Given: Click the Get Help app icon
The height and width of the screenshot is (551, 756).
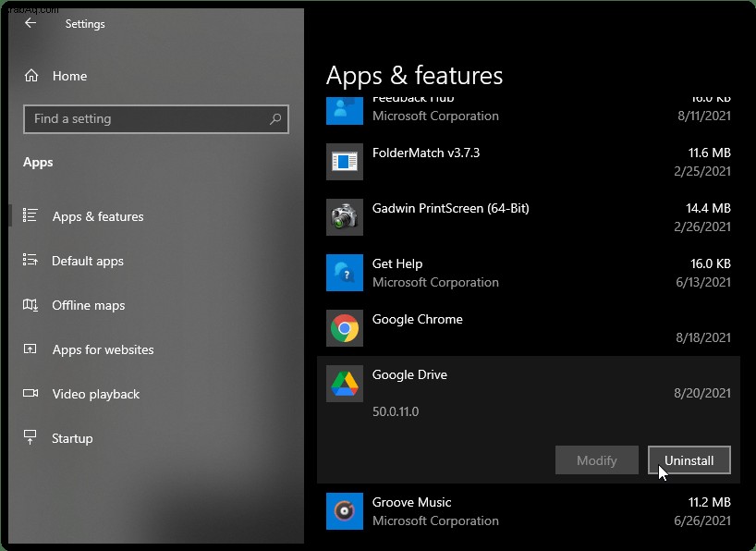Looking at the screenshot, I should click(344, 273).
